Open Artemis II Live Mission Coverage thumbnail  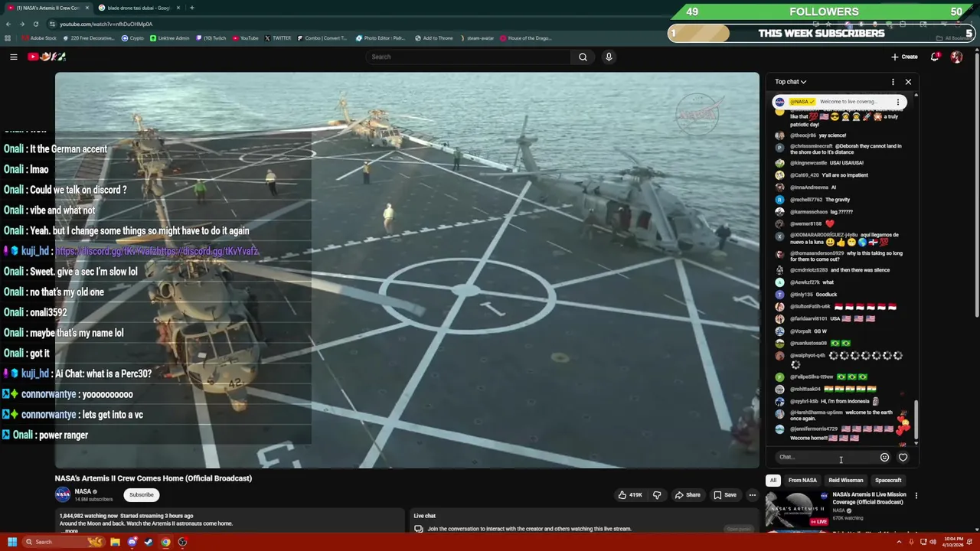coord(796,510)
